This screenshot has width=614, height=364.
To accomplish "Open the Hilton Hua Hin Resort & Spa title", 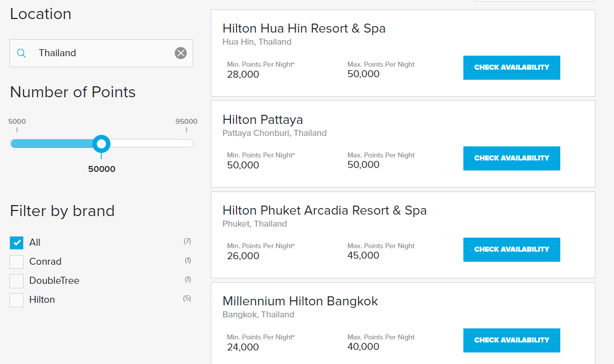I will click(x=304, y=29).
